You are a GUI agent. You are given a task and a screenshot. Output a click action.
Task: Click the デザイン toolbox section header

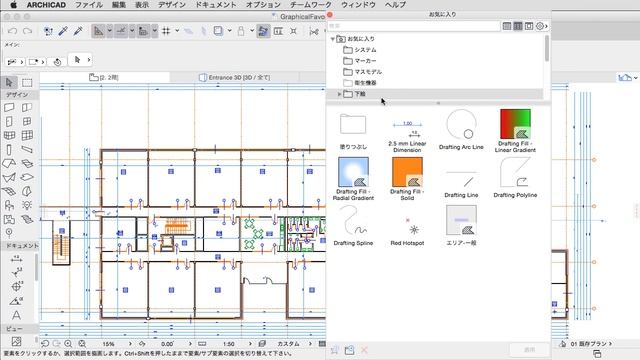pyautogui.click(x=20, y=95)
